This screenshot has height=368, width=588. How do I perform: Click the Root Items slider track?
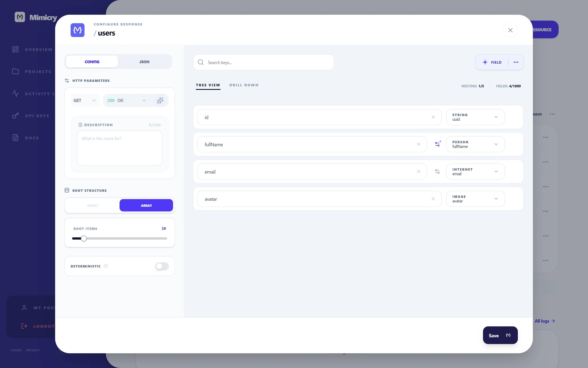(120, 238)
